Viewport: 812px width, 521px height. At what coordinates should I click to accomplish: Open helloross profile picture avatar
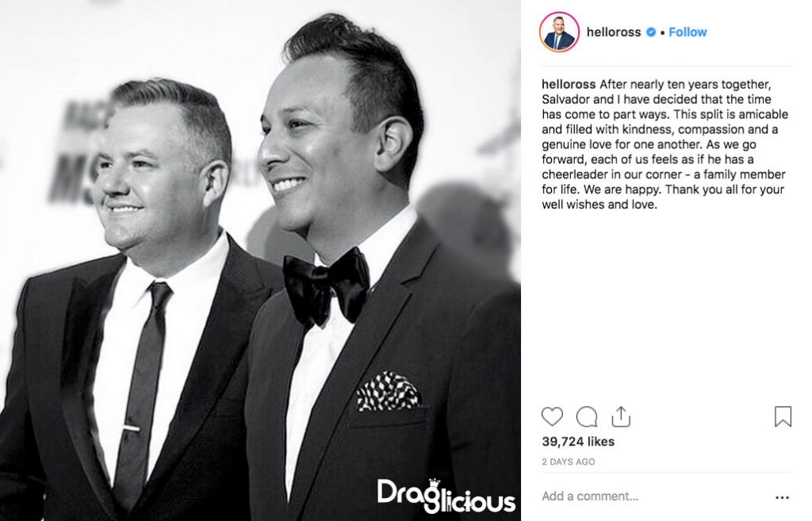point(559,32)
